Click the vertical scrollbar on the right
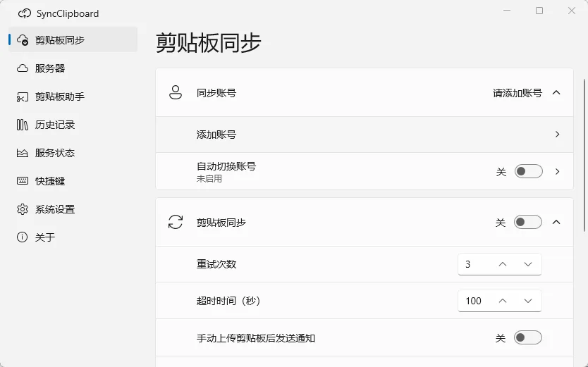The width and height of the screenshot is (588, 367). (x=585, y=156)
